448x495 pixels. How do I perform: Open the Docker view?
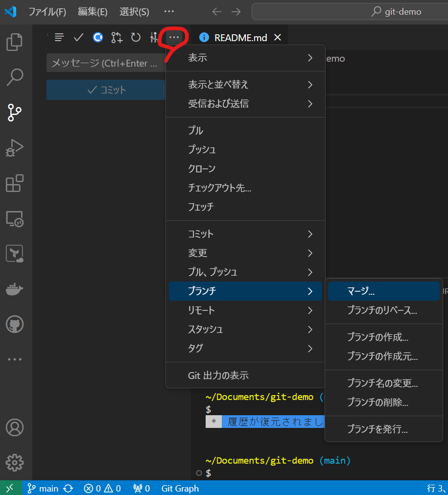[15, 289]
